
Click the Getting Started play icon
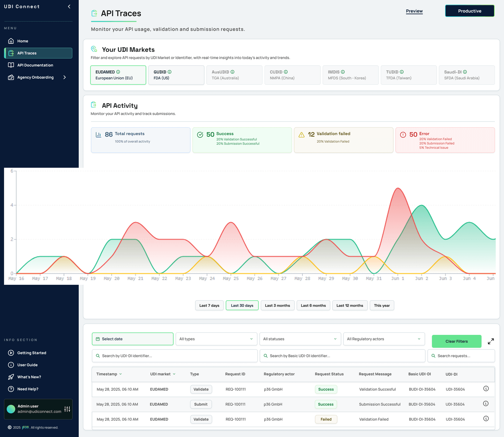11,353
